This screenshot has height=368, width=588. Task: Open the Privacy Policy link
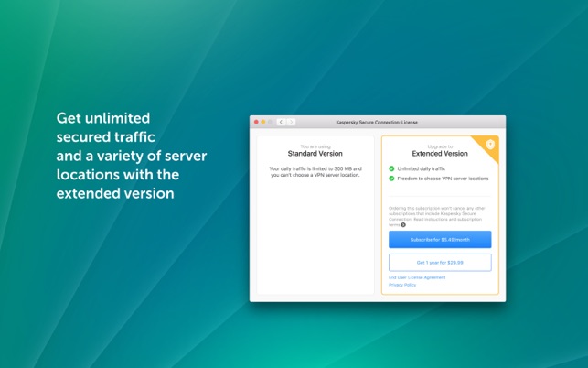tap(402, 285)
